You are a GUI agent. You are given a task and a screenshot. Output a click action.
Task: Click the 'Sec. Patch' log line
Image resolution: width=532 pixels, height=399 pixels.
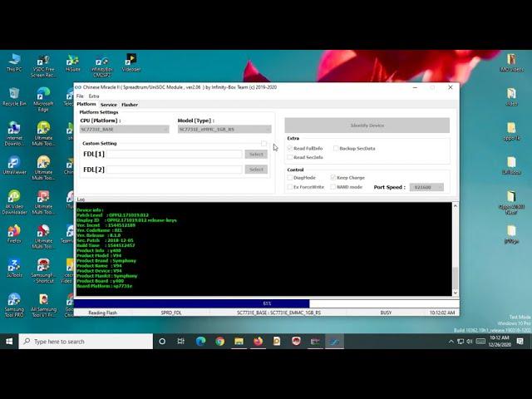point(106,240)
